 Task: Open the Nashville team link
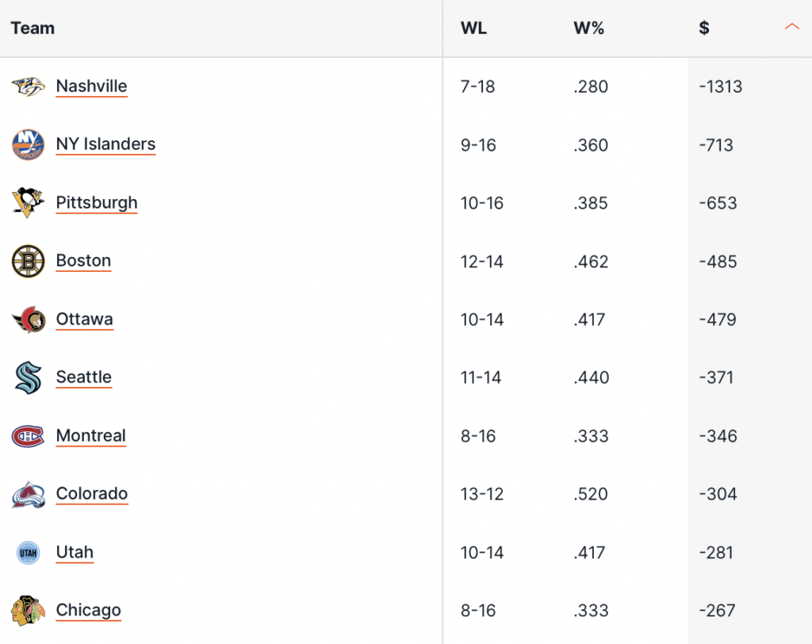(91, 86)
